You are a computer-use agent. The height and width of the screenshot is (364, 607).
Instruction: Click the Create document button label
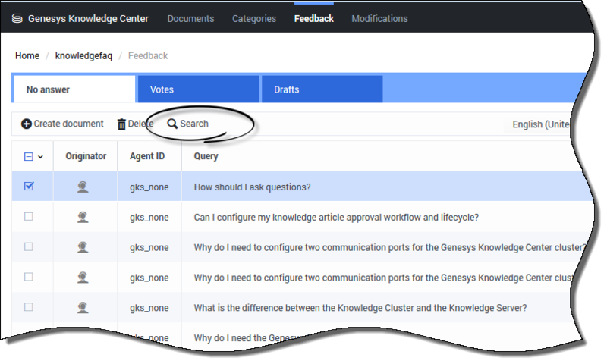click(x=68, y=124)
